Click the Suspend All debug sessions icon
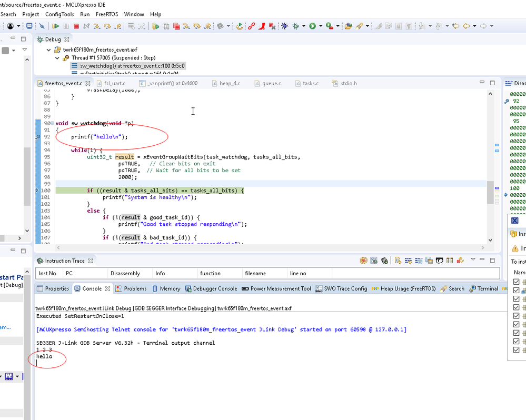 tap(166, 26)
